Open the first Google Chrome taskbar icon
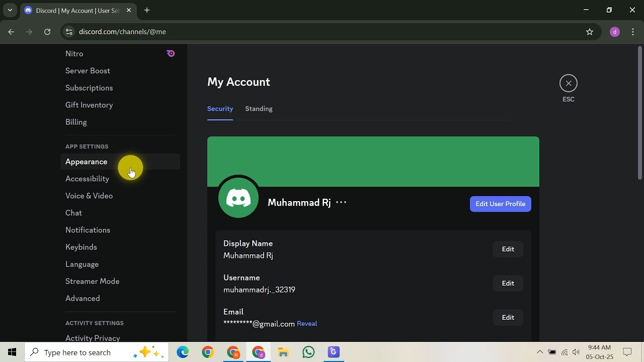The height and width of the screenshot is (362, 644). pos(208,352)
